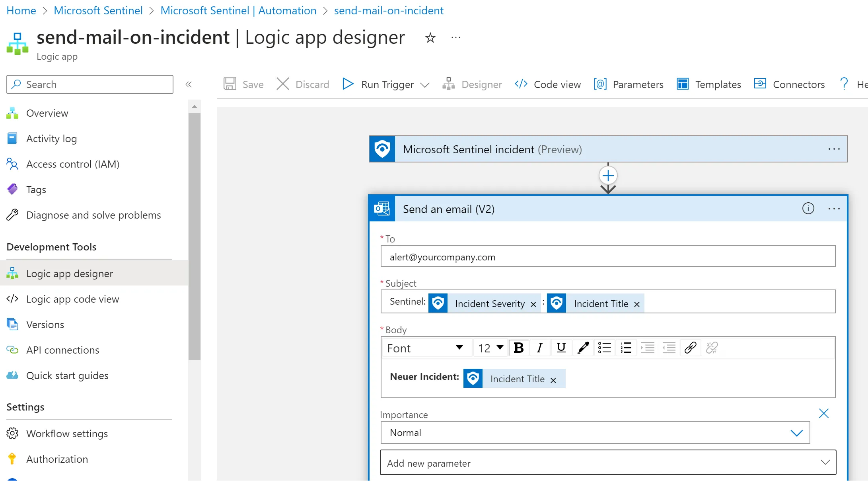Click the favorite star icon beside title

click(x=430, y=38)
